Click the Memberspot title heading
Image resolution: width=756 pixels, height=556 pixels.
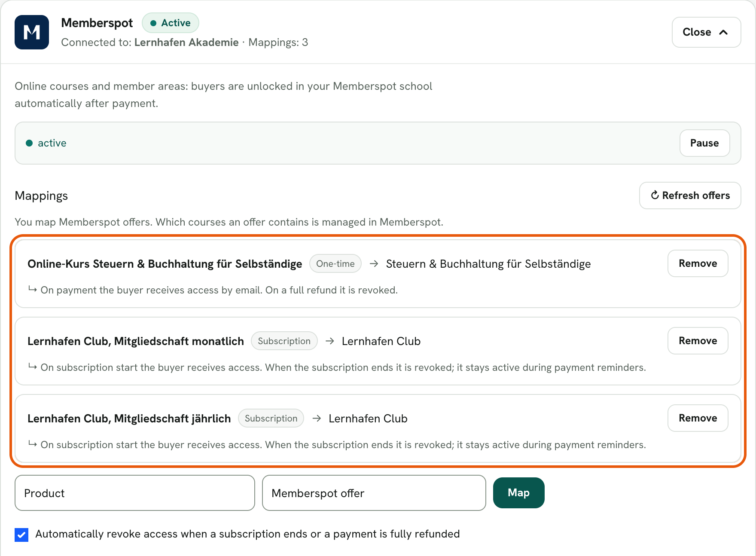pos(97,23)
